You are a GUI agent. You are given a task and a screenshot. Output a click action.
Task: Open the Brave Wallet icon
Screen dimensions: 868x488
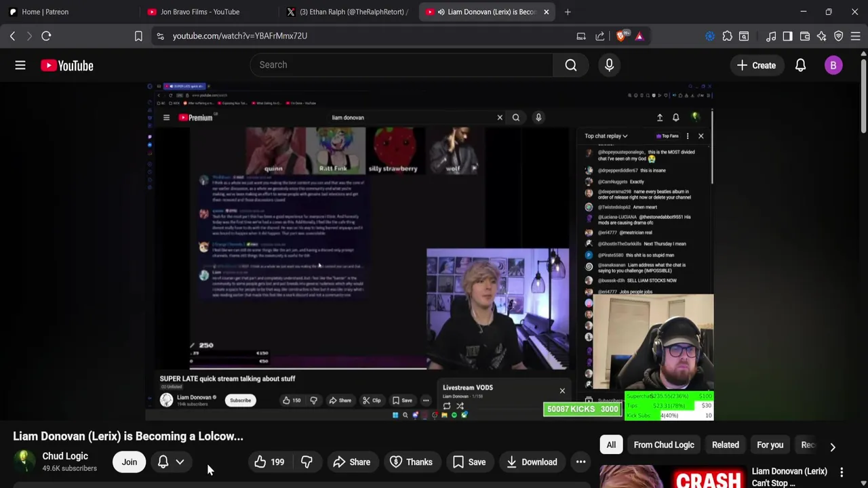[805, 36]
